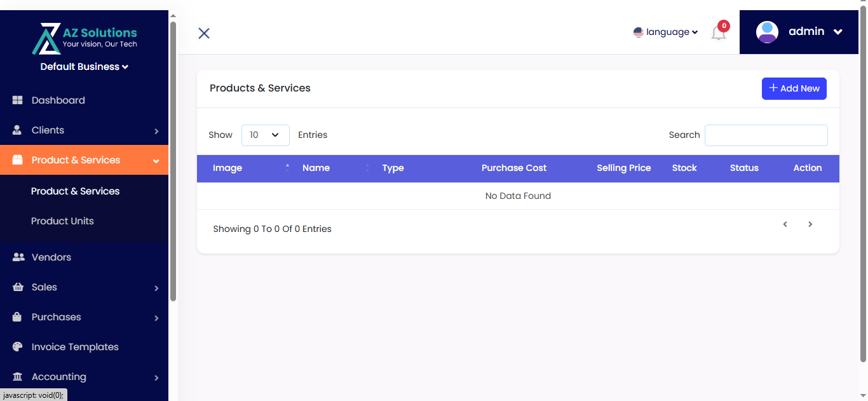The width and height of the screenshot is (868, 401).
Task: Click the Dashboard grid icon
Action: [18, 100]
